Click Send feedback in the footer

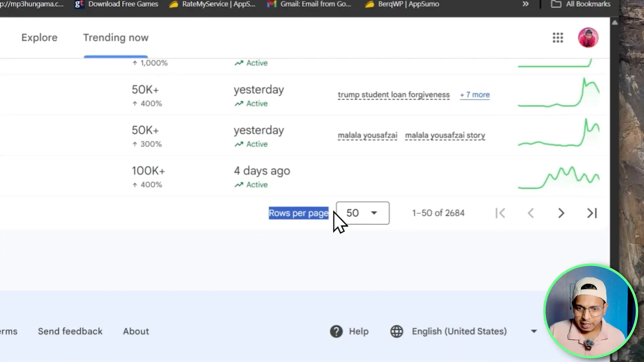70,331
